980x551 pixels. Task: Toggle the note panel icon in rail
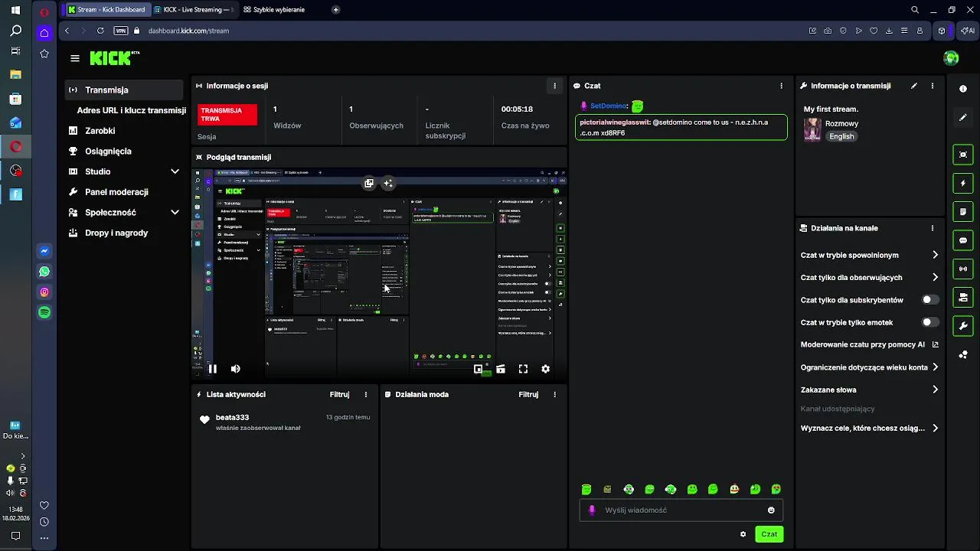(963, 212)
